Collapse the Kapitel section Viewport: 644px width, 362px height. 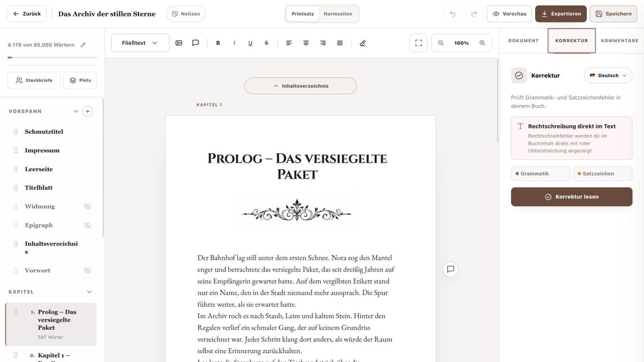coord(90,292)
